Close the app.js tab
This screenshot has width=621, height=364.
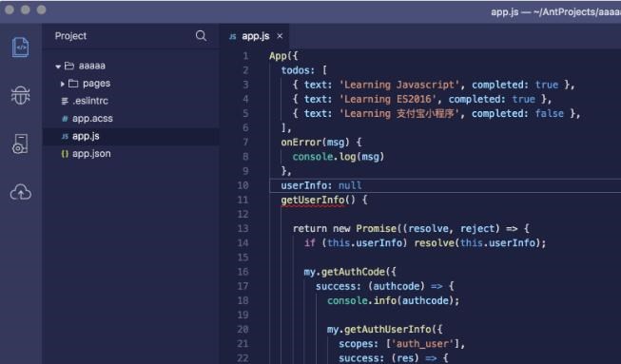[280, 36]
